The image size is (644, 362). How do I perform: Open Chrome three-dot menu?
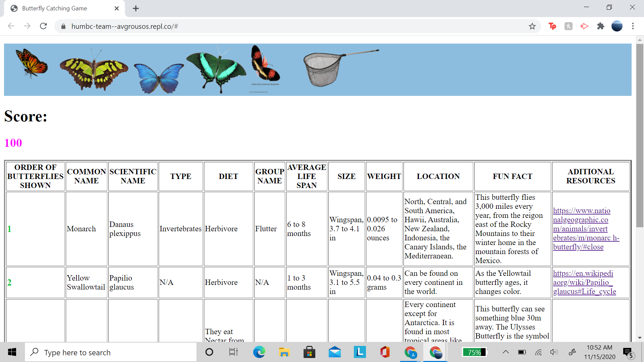tap(633, 26)
